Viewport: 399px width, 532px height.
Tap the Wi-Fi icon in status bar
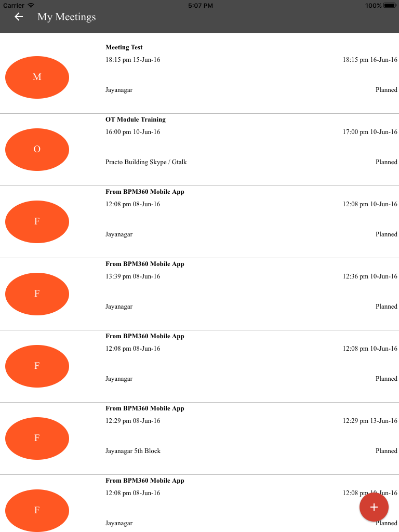31,5
